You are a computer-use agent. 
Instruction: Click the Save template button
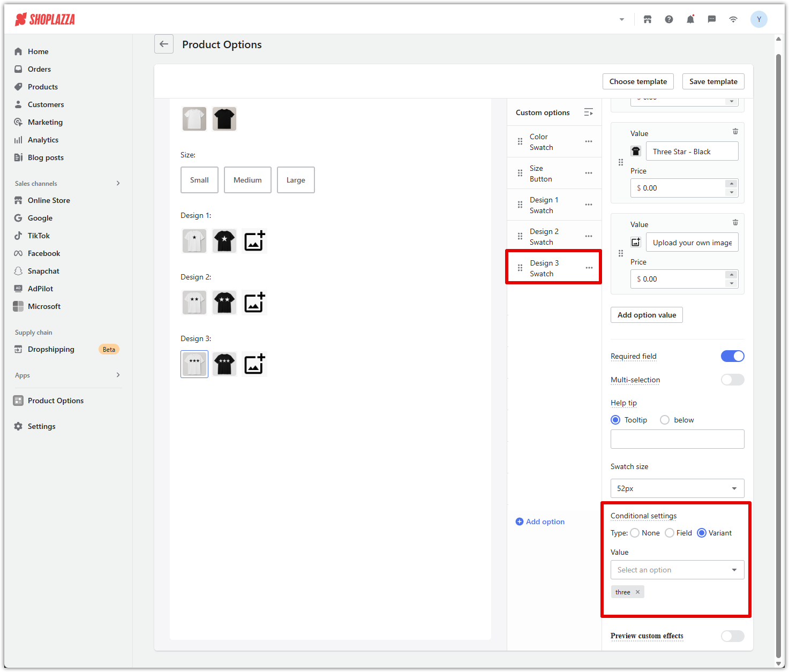[713, 81]
